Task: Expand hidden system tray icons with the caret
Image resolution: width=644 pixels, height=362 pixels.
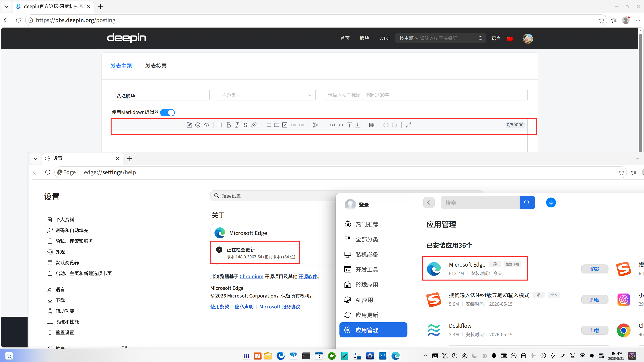Action: (x=425, y=355)
